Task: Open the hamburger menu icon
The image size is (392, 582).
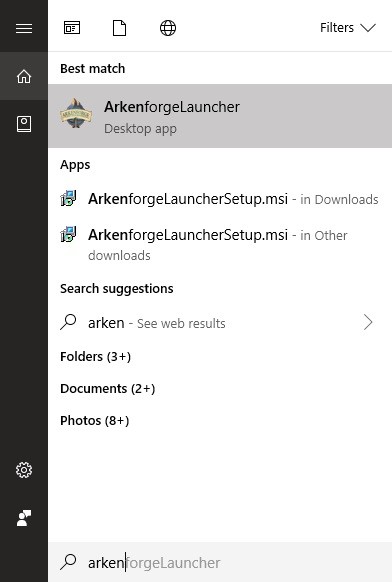Action: (x=24, y=28)
